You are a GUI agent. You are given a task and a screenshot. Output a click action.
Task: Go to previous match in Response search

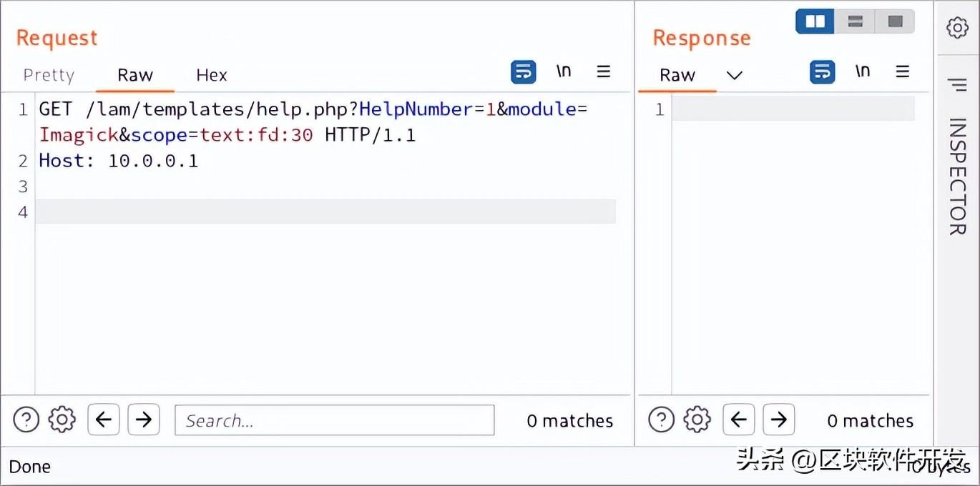coord(739,420)
